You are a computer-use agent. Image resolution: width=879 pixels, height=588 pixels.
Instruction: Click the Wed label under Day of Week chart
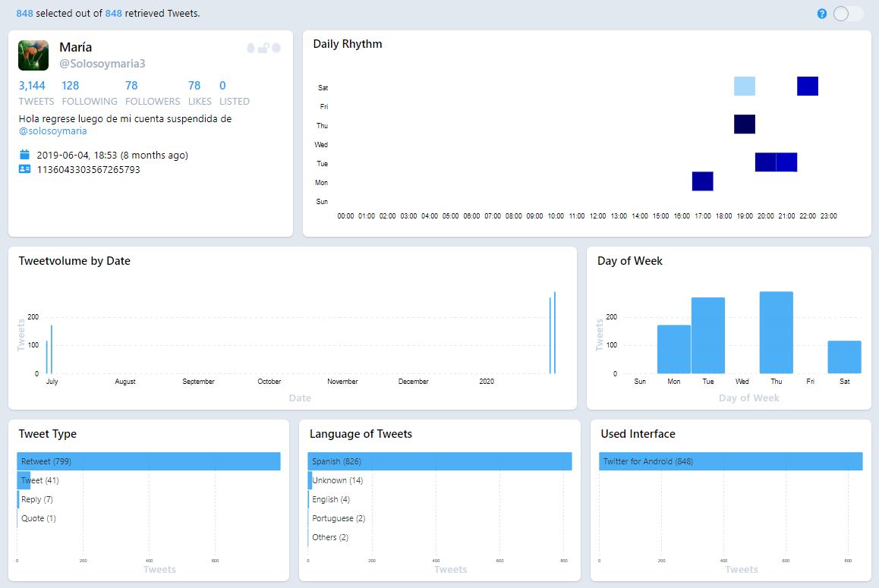[742, 381]
